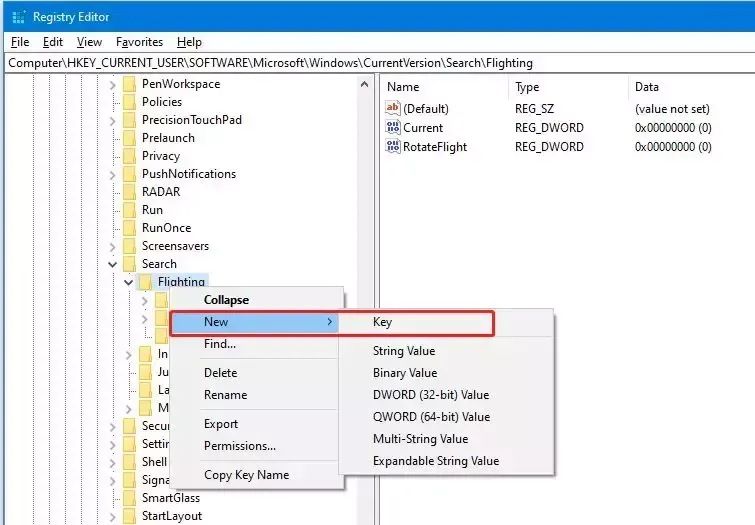Open the Favorites menu
Viewport: 755px width, 525px height.
pyautogui.click(x=139, y=42)
